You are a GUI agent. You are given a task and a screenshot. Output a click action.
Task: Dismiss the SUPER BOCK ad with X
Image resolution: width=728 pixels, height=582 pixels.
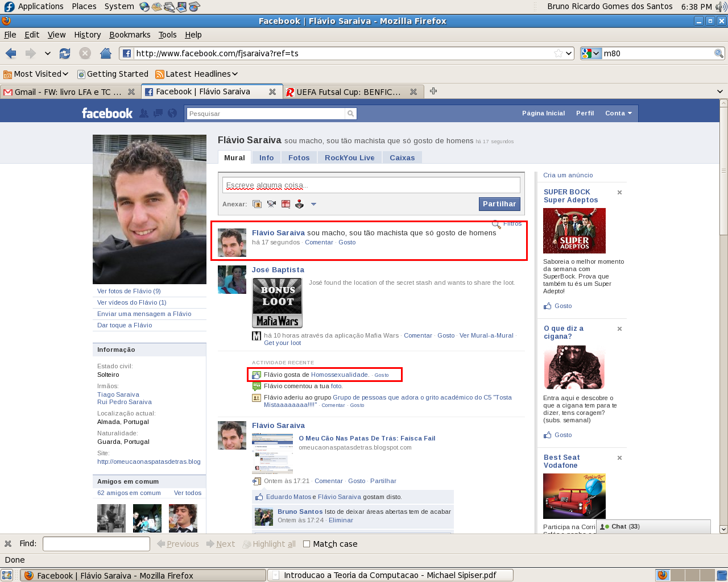620,193
